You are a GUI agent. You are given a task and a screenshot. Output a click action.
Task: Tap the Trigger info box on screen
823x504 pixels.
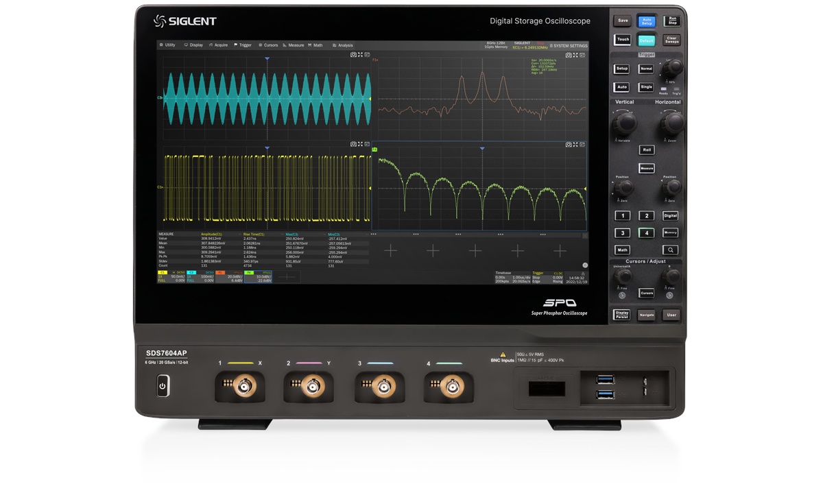click(x=548, y=277)
